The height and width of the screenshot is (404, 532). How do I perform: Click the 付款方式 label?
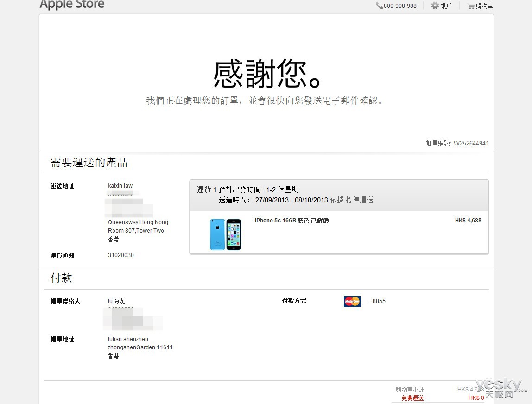pyautogui.click(x=294, y=301)
